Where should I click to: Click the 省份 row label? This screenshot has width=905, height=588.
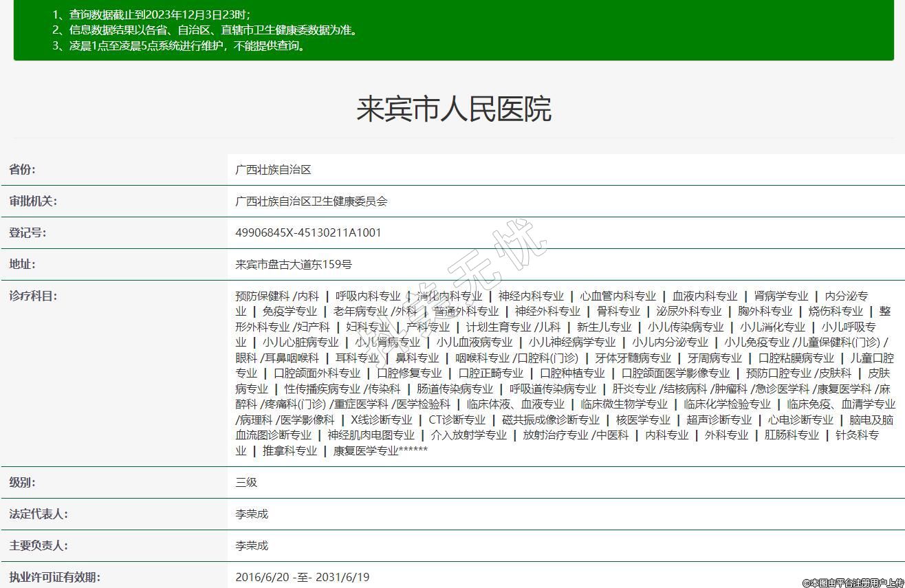coord(23,169)
